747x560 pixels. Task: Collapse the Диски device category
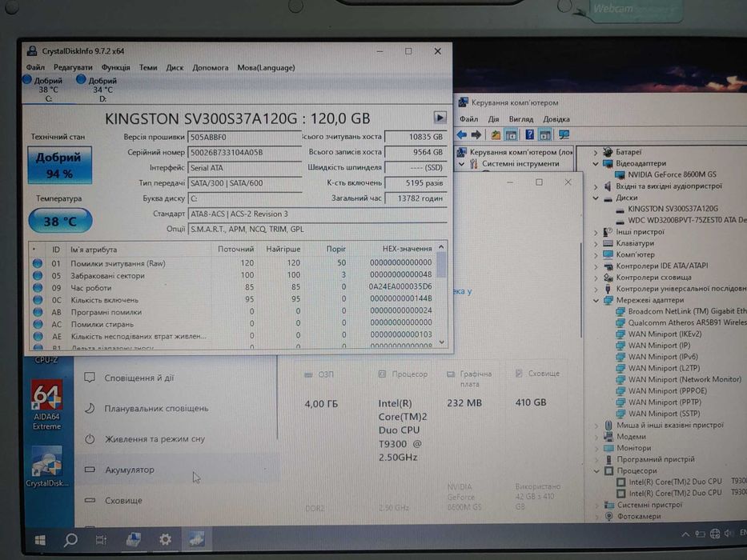tap(596, 198)
